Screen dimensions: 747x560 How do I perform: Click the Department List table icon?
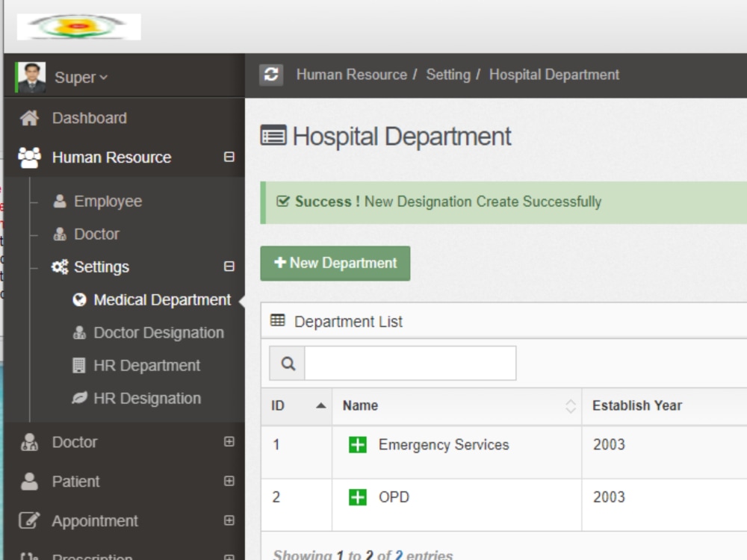pyautogui.click(x=278, y=320)
